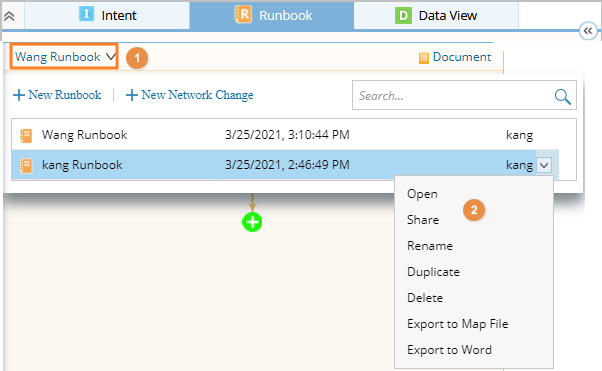Click the green plus add-node icon

(252, 222)
